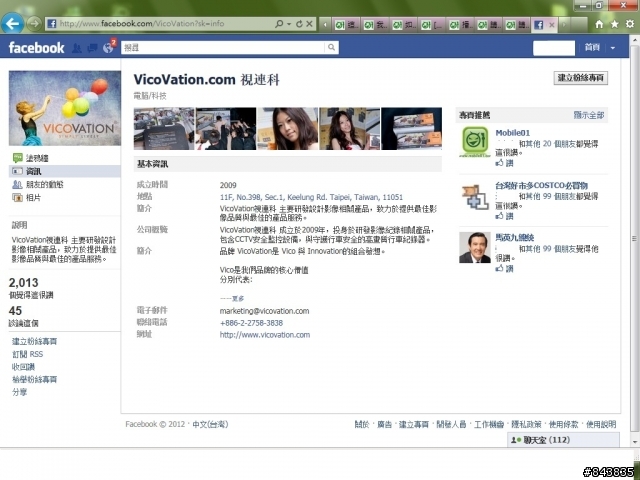Open the account dropdown arrow beside 首頁
Screen dimensions: 640x480
coord(613,48)
